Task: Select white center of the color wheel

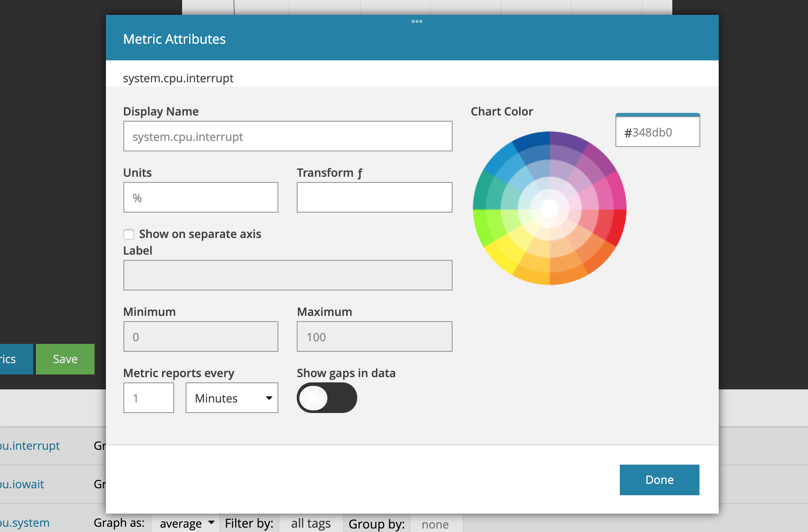Action: (550, 208)
